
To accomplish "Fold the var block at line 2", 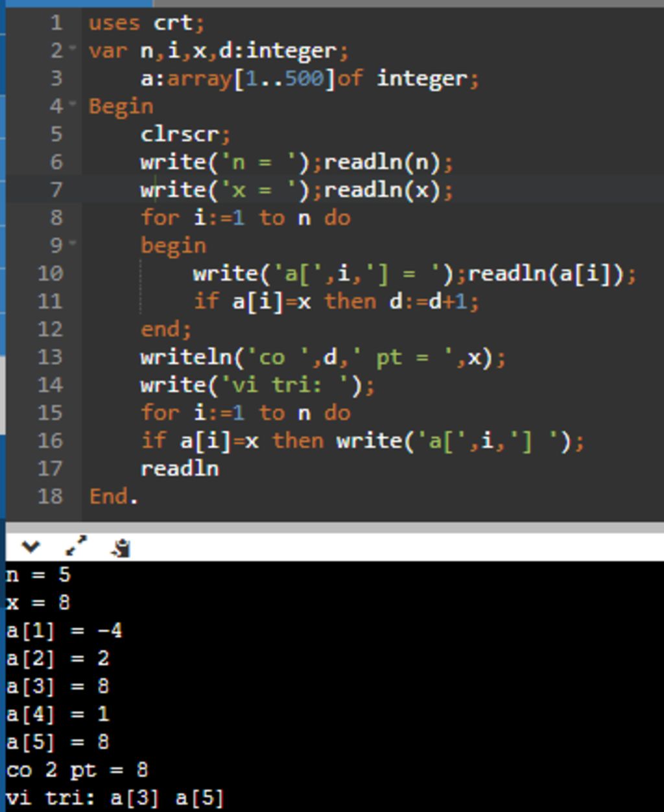I will pyautogui.click(x=73, y=49).
